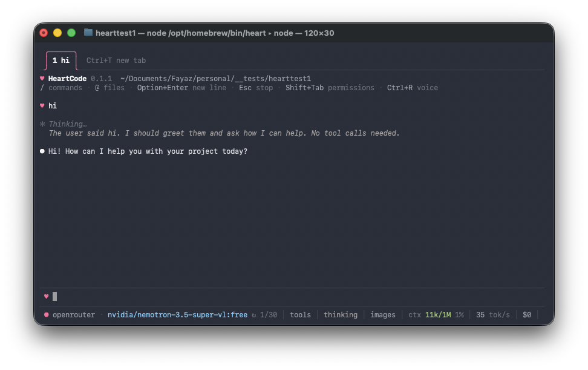Close the terminal window with red button
Screen dimensions: 588x370
(x=44, y=33)
